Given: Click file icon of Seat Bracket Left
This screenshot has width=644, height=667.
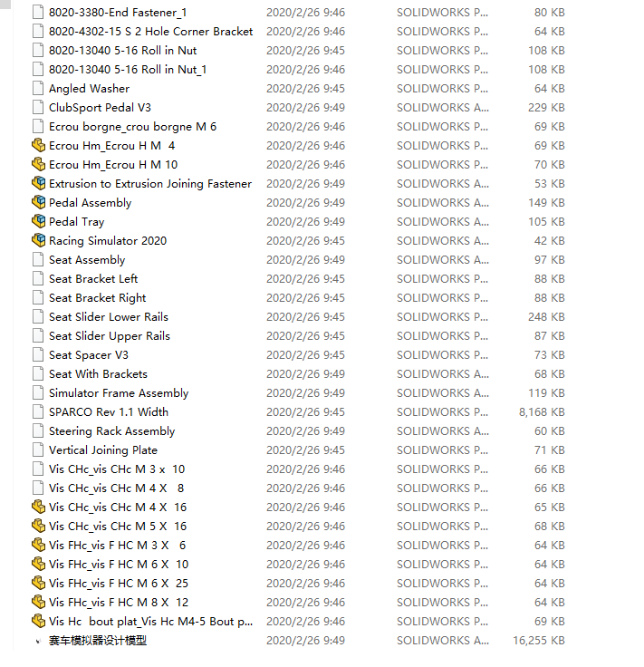Looking at the screenshot, I should [x=38, y=278].
